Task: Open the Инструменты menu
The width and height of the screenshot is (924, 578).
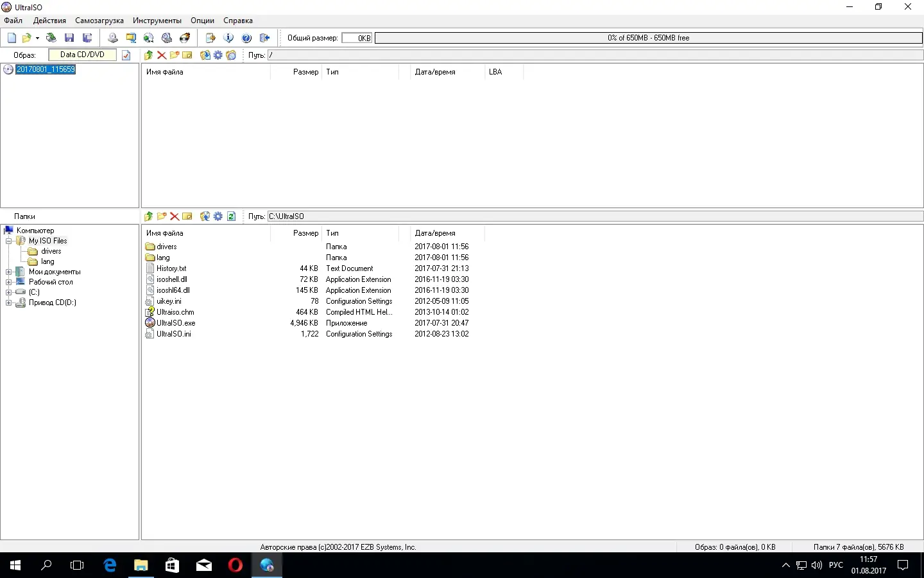Action: click(x=157, y=21)
